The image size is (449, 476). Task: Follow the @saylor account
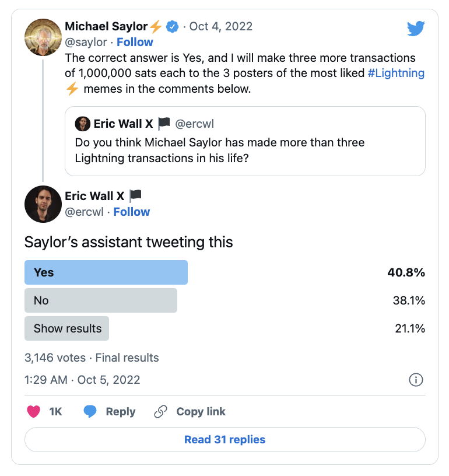(x=135, y=42)
